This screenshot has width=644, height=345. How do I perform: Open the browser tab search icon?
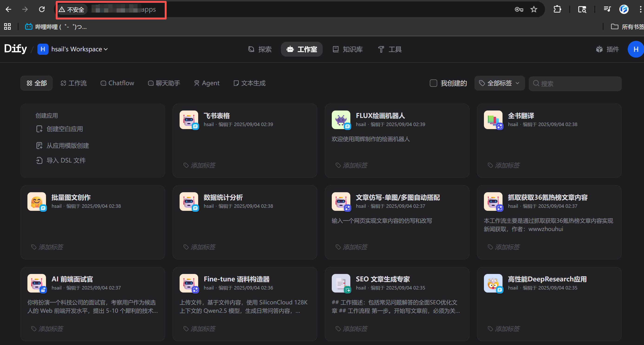(582, 10)
